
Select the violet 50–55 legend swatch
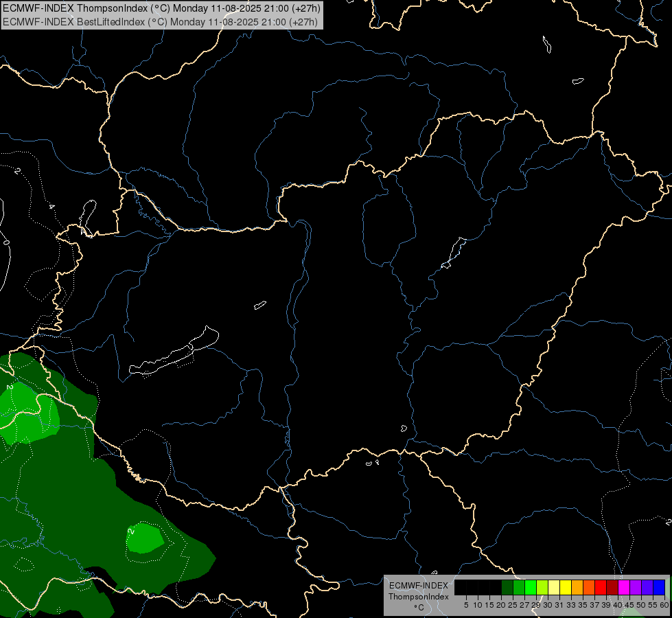[x=647, y=587]
